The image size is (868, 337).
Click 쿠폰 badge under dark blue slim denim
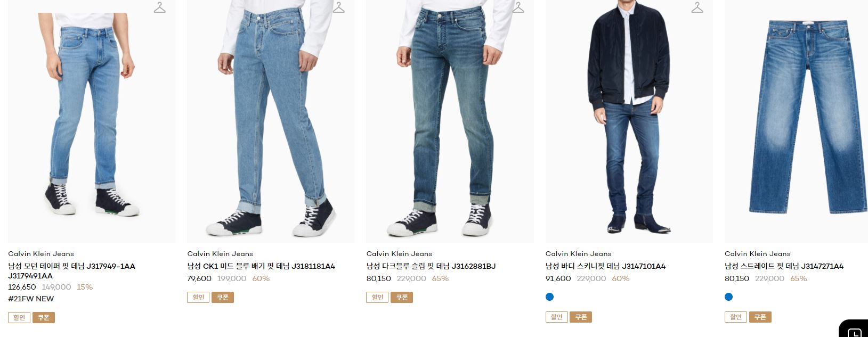click(x=402, y=298)
